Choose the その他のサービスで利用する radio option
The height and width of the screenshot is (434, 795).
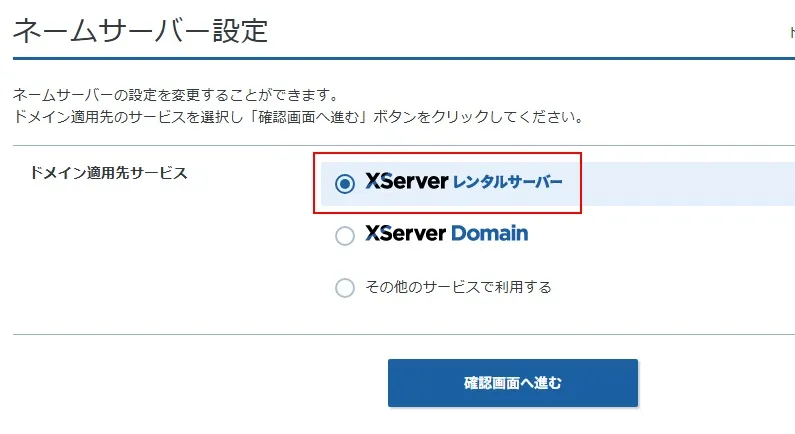coord(345,288)
